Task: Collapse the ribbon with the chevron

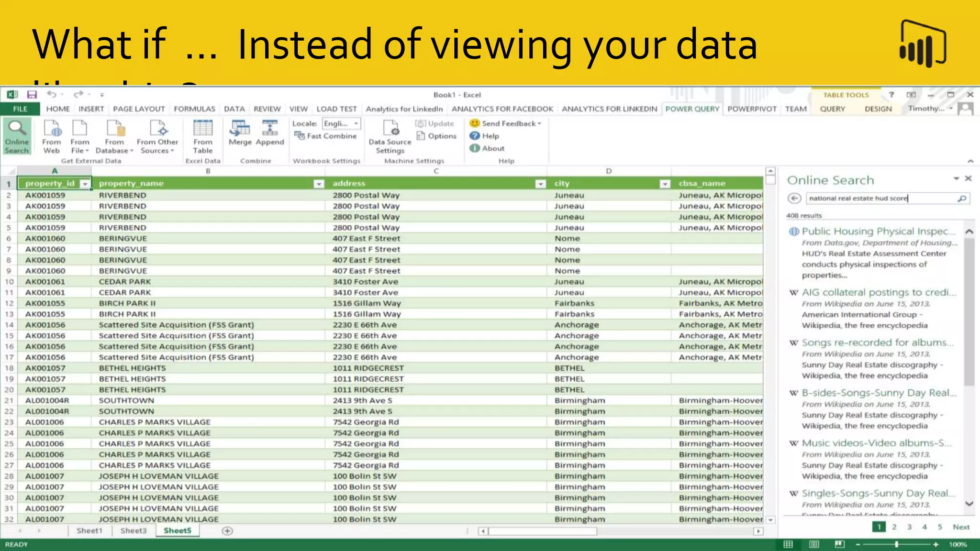Action: coord(970,161)
